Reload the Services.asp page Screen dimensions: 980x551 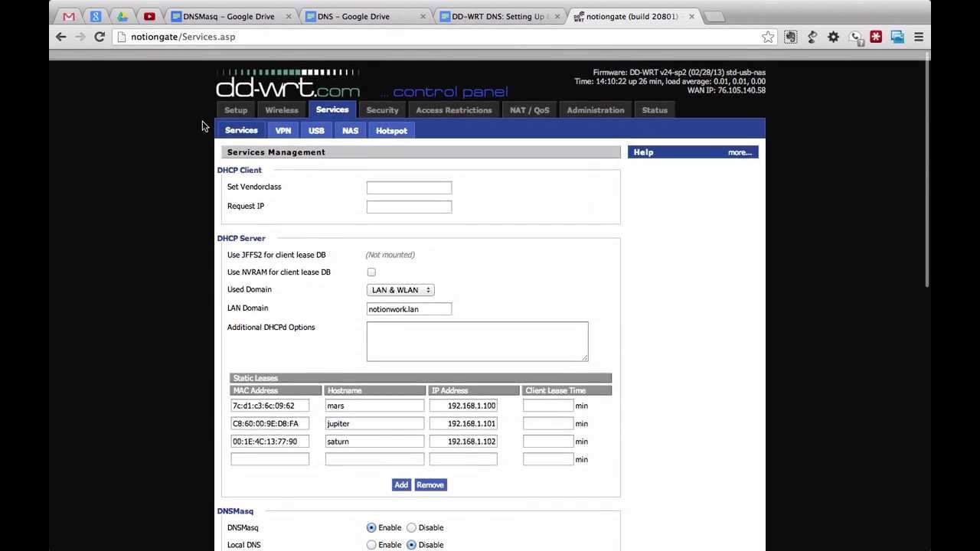coord(100,37)
